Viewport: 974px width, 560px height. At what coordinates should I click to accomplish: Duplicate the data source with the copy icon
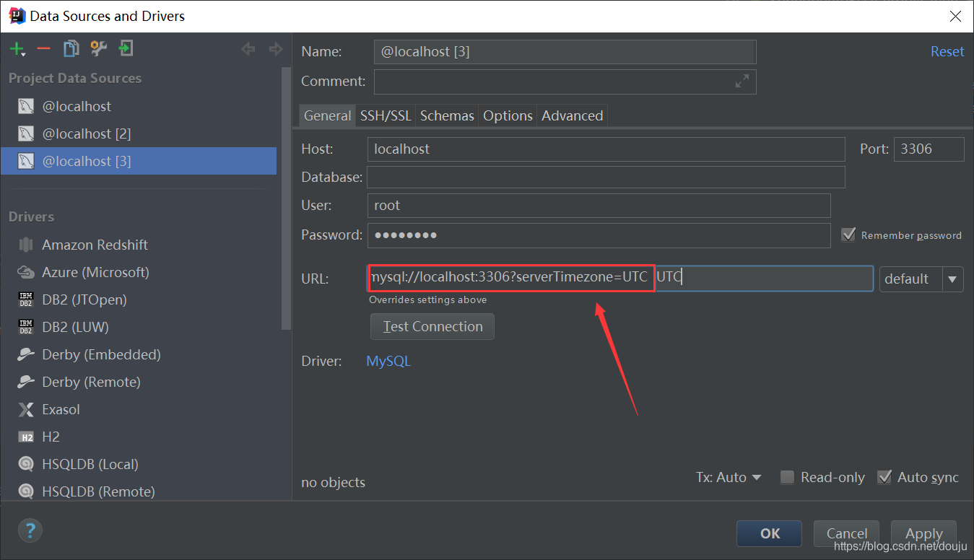click(x=71, y=49)
